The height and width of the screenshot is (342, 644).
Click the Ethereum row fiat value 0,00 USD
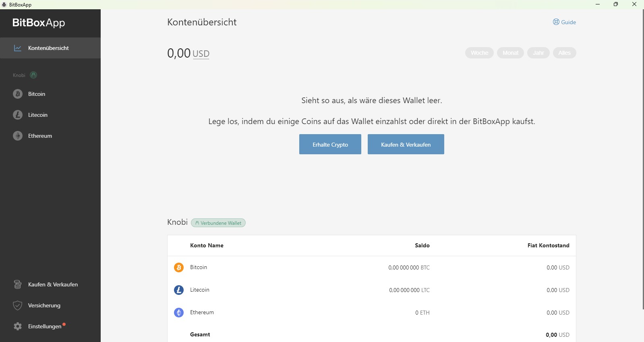click(x=558, y=313)
